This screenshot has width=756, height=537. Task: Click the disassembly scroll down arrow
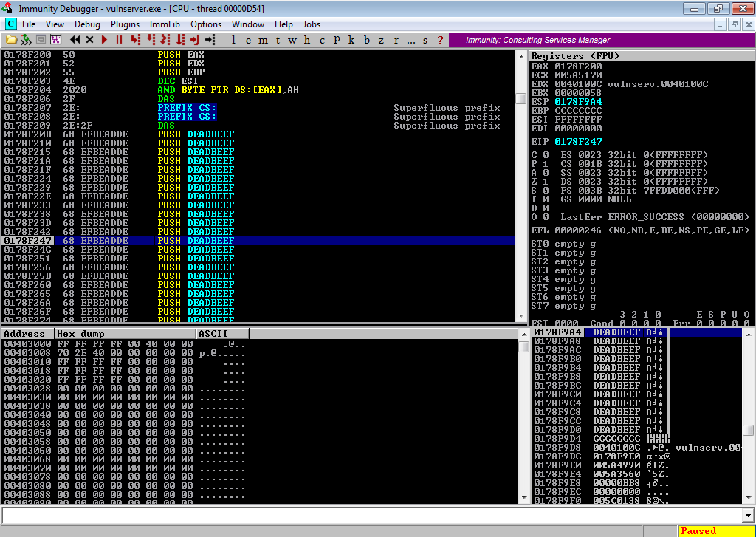point(521,316)
